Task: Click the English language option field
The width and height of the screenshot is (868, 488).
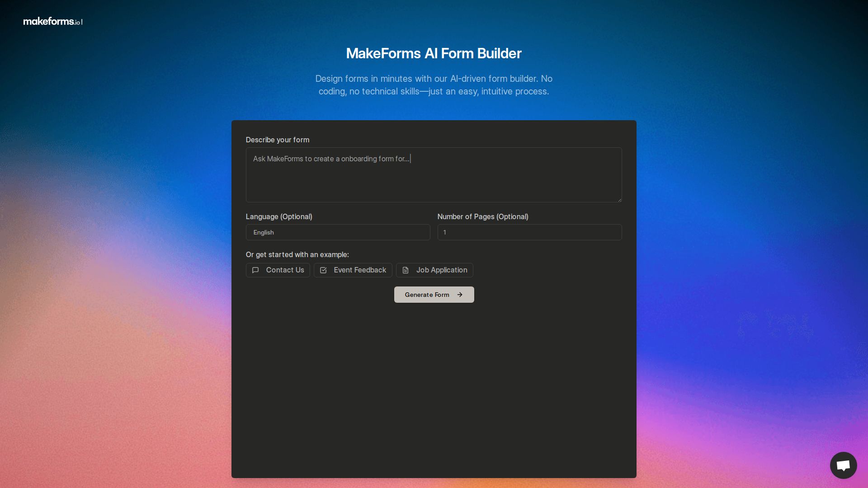Action: click(338, 232)
